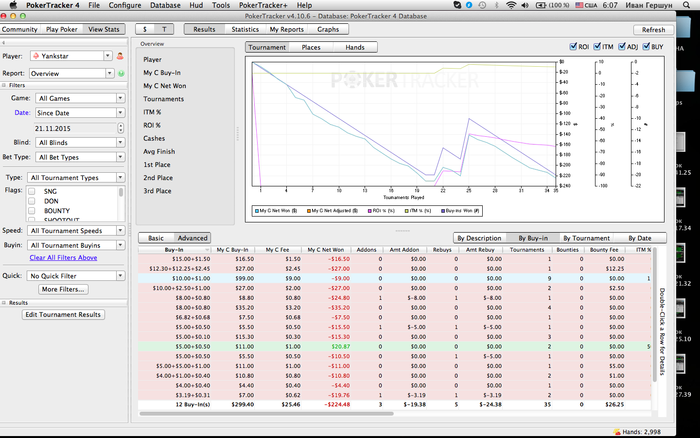The image size is (700, 438).
Task: Open the Speed dropdown All Tournament Speeds
Action: point(76,231)
